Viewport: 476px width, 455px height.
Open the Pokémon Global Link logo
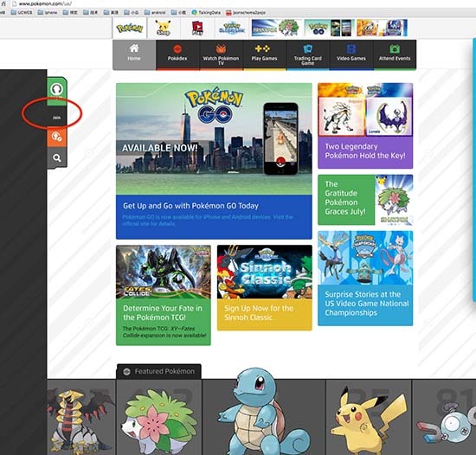pos(232,29)
